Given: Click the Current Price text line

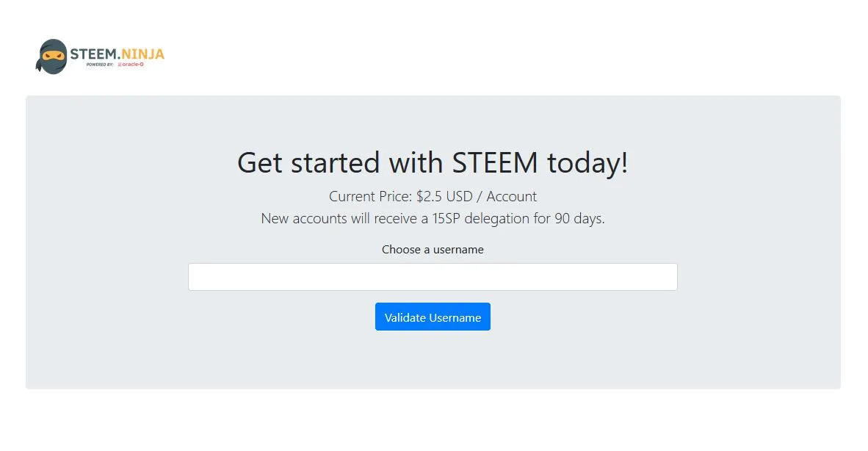Looking at the screenshot, I should point(433,197).
